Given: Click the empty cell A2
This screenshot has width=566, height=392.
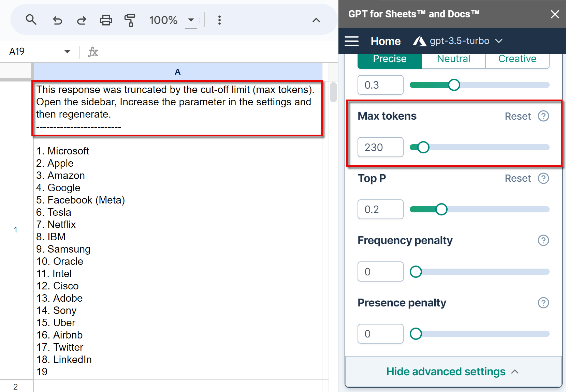Looking at the screenshot, I should coord(178,386).
